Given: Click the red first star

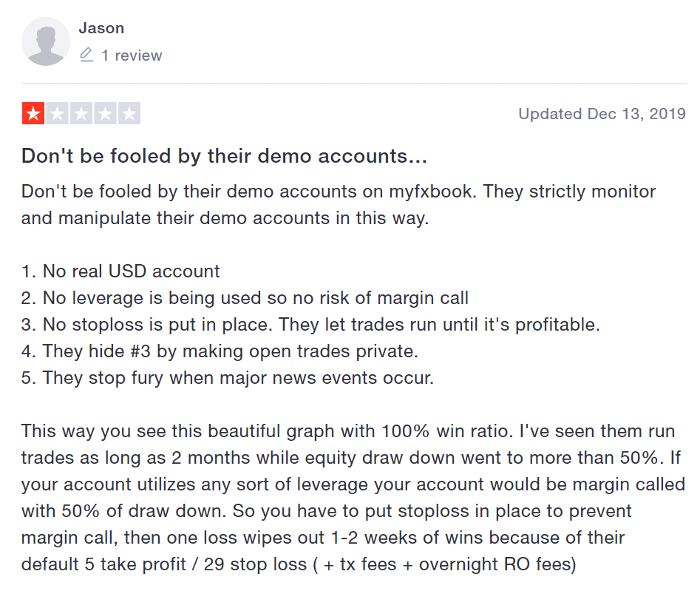Looking at the screenshot, I should point(33,113).
